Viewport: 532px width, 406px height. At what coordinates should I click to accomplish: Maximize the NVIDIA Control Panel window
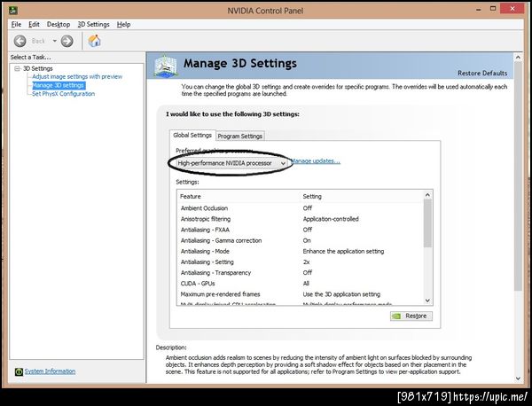(493, 9)
